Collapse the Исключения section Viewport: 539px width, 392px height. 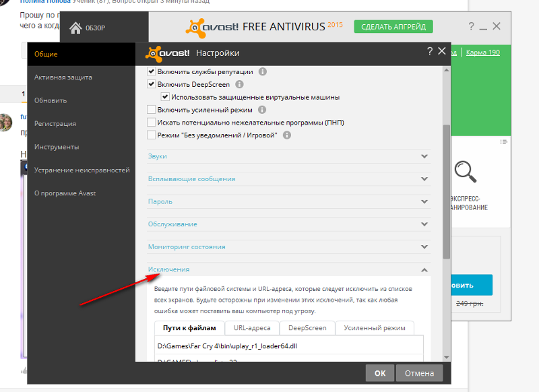click(288, 269)
